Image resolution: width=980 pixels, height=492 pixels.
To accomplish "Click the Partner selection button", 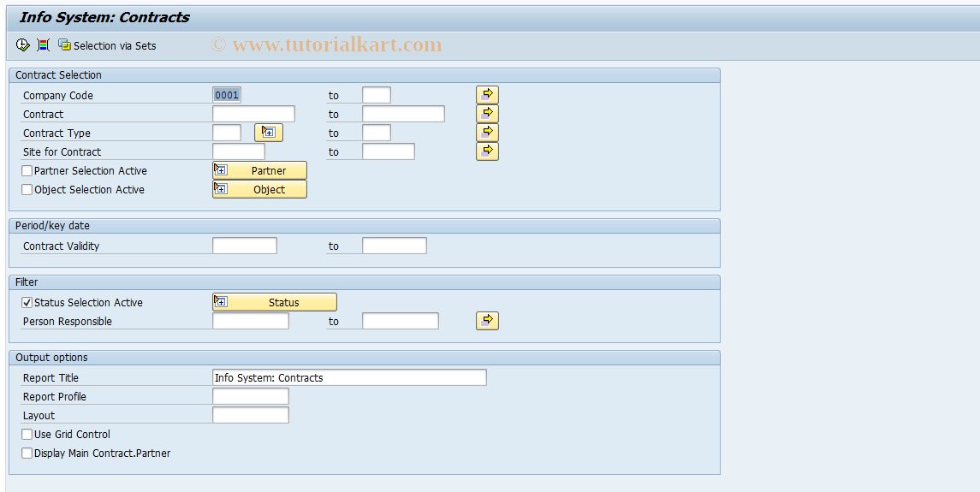I will (259, 170).
